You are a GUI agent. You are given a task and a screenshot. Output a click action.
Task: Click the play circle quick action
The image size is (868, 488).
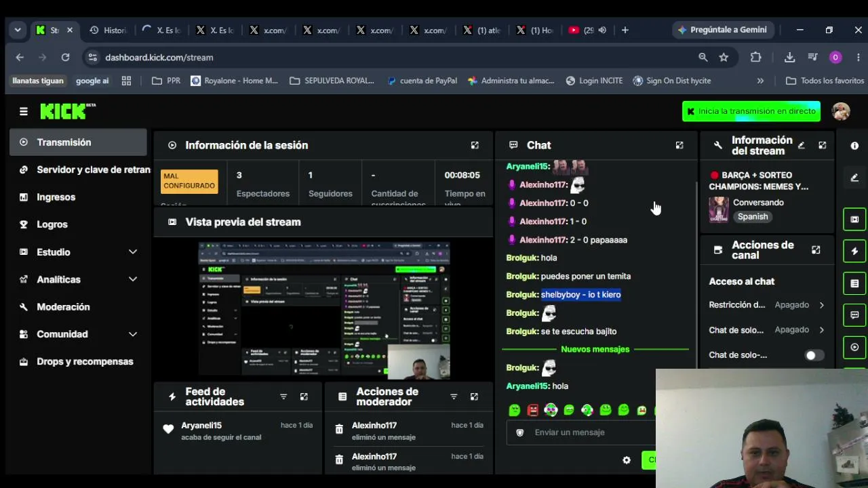point(854,347)
